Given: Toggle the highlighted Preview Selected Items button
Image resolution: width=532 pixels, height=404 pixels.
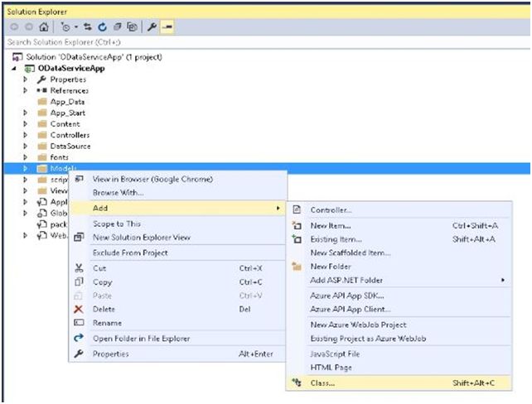Looking at the screenshot, I should (167, 26).
